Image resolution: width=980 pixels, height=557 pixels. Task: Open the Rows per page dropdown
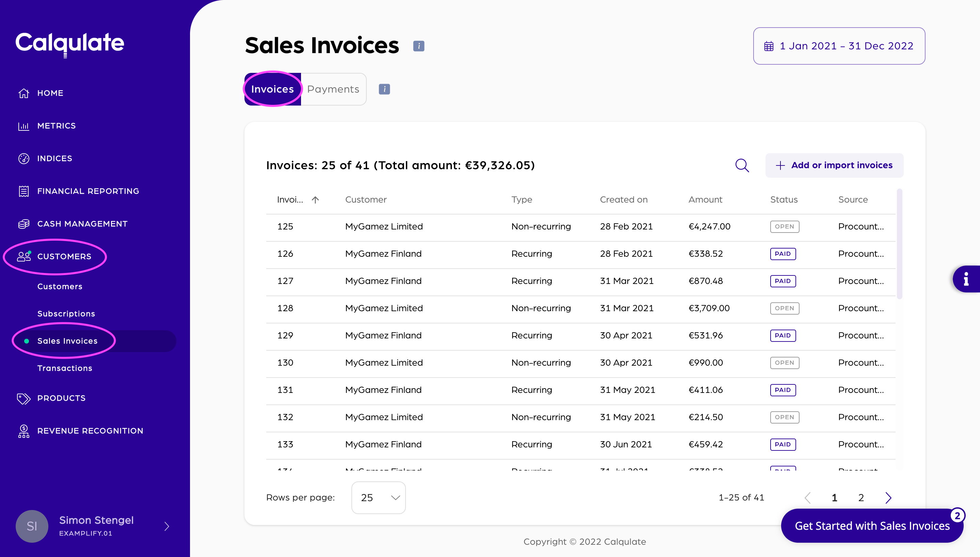[378, 497]
